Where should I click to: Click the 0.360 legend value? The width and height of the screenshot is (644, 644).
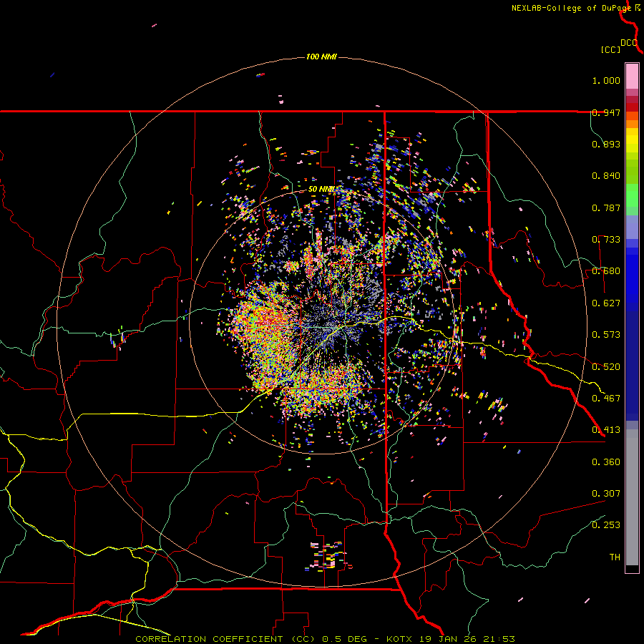(x=606, y=462)
